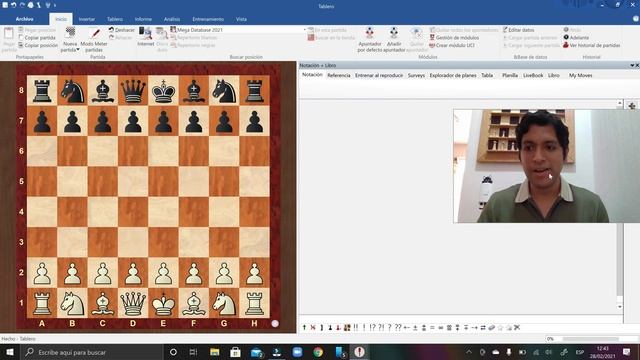Viewport: 640px width, 360px height.
Task: Open Zoom from the taskbar
Action: (297, 352)
